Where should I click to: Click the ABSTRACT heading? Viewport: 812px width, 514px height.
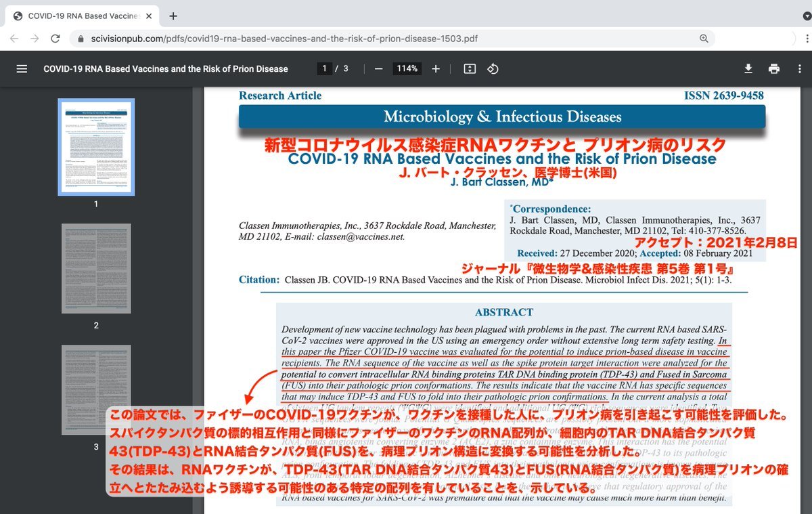[504, 312]
